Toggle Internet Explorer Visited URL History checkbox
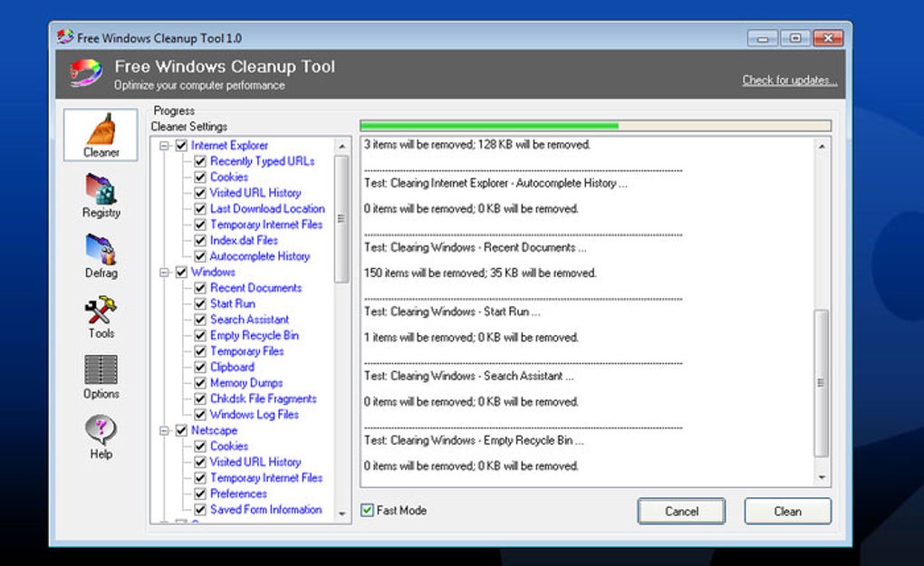924x566 pixels. tap(200, 193)
